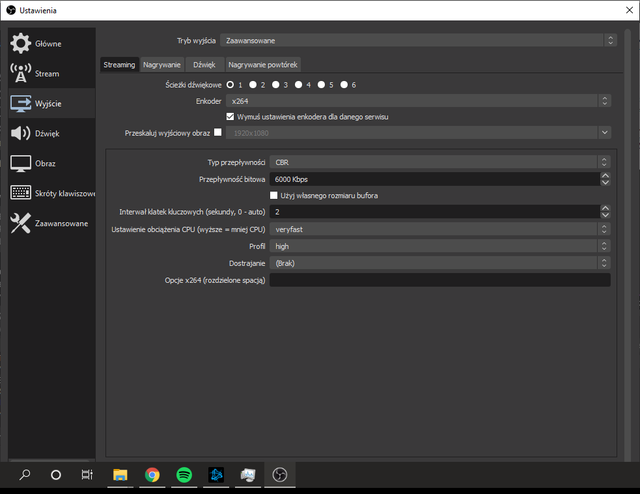Open the Stream antenna icon section

click(x=20, y=73)
